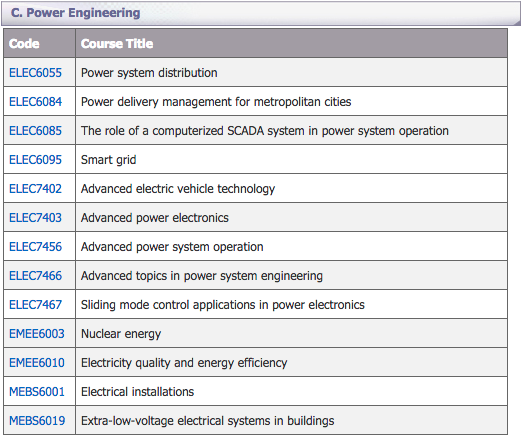Image resolution: width=523 pixels, height=435 pixels.
Task: Open the ELEC6084 course link
Action: pyautogui.click(x=35, y=102)
